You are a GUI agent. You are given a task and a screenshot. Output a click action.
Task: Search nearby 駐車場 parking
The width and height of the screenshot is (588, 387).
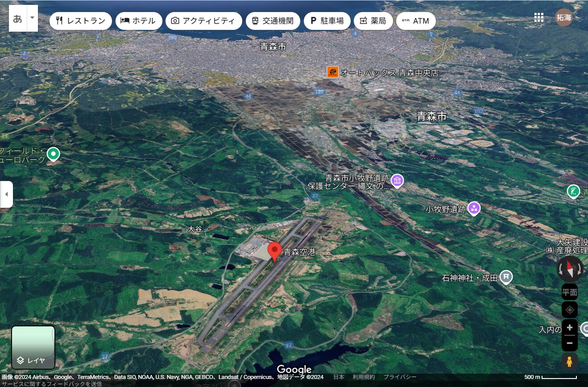tap(327, 21)
